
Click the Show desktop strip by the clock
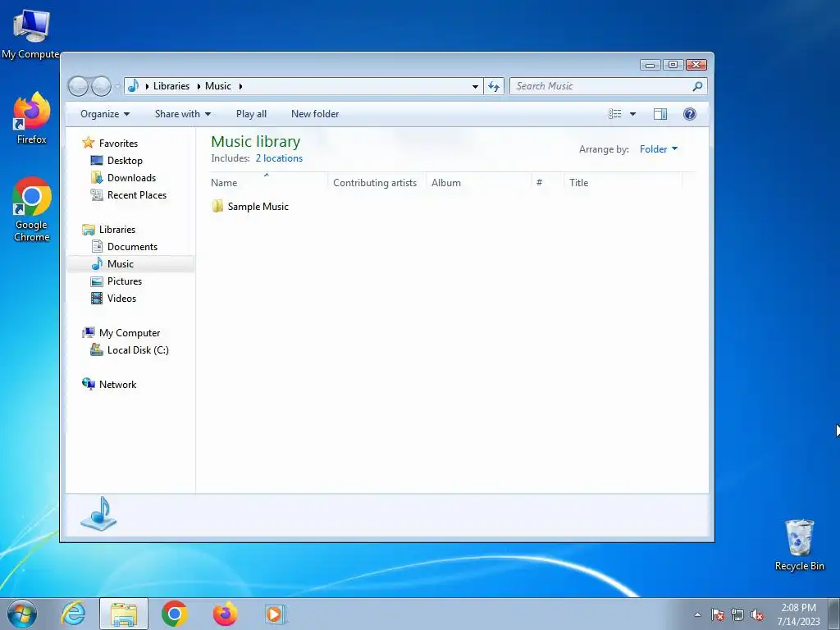point(834,614)
